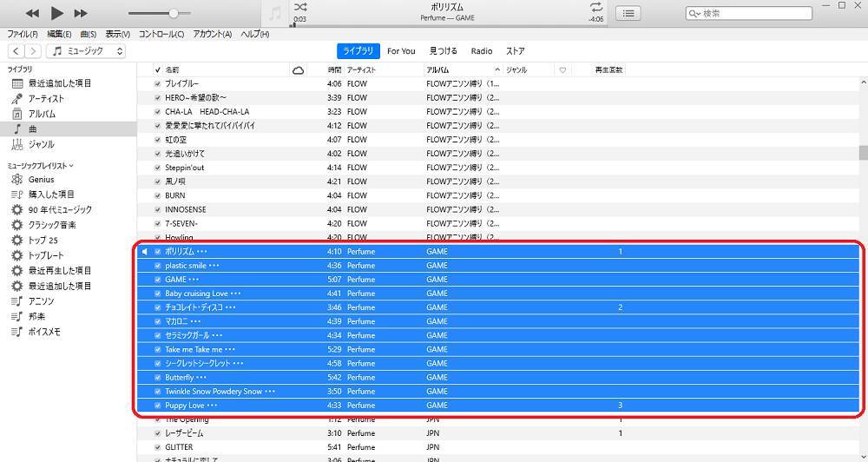Click the play button
This screenshot has width=868, height=462.
pos(56,13)
